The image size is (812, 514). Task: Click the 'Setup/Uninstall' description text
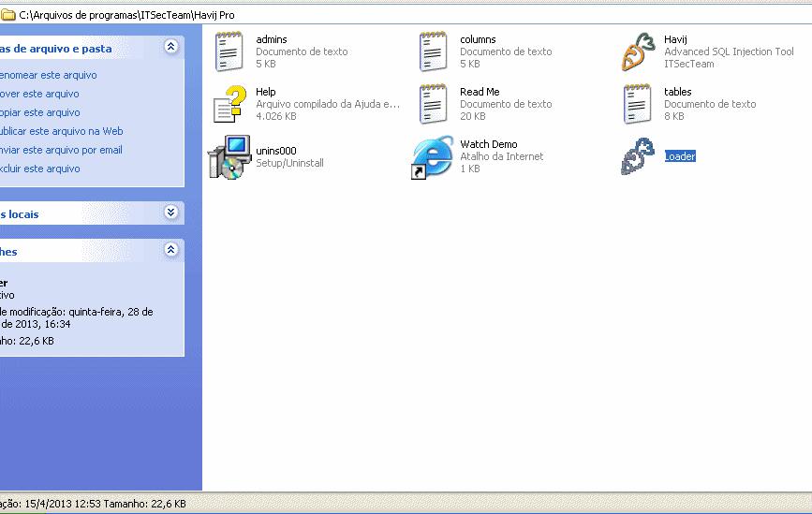click(290, 163)
